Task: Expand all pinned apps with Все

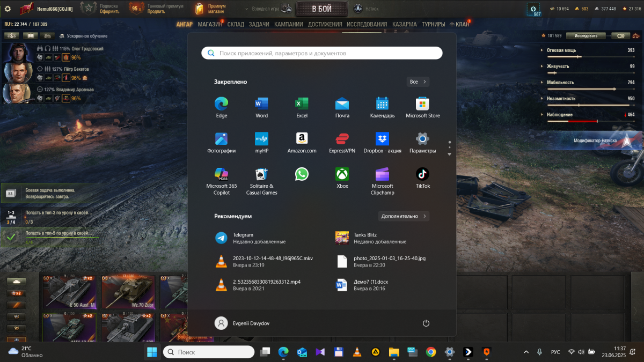Action: tap(418, 82)
